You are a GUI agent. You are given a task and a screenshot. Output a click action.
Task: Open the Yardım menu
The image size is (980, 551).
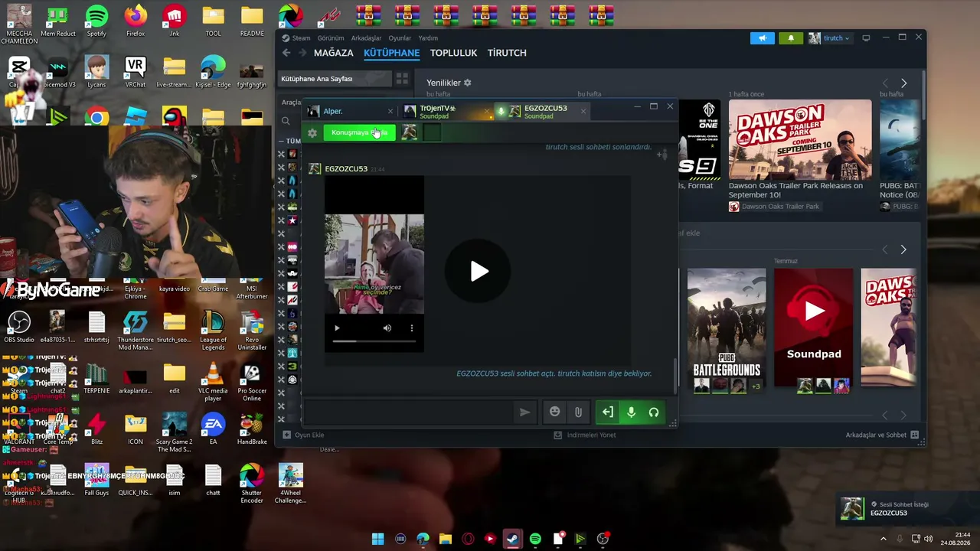[428, 38]
